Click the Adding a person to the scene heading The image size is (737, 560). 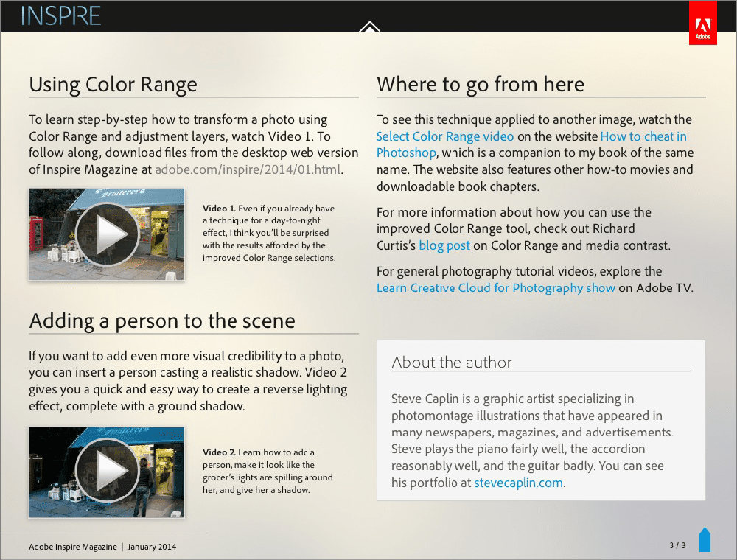click(161, 321)
